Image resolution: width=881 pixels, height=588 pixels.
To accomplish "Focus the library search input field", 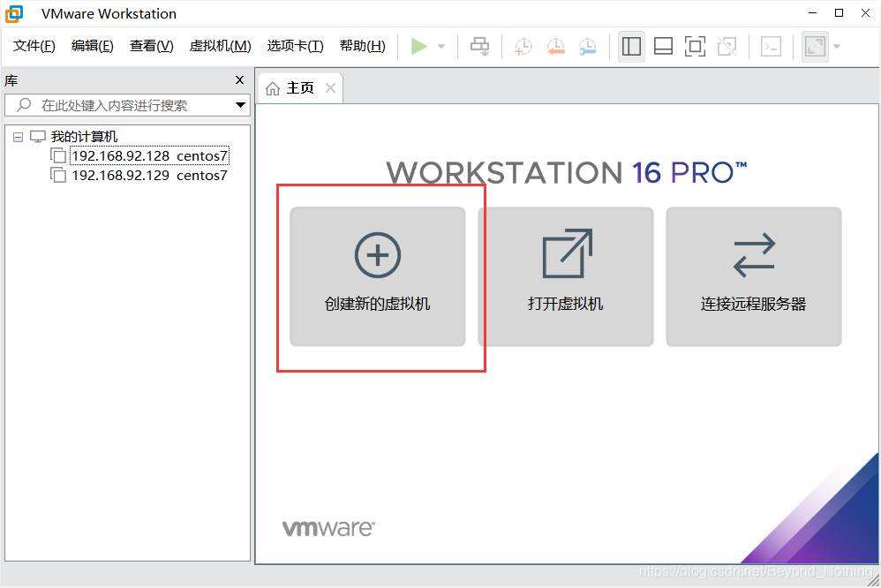I will click(x=127, y=105).
